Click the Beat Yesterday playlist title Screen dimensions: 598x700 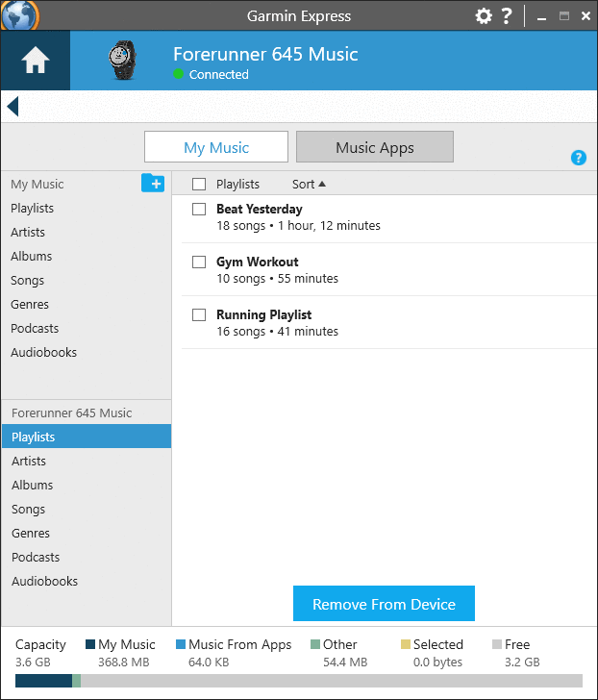pos(260,209)
